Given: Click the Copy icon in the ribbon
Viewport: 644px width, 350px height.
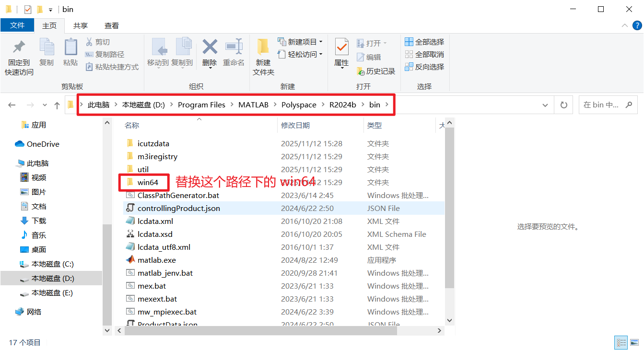Looking at the screenshot, I should tap(47, 47).
